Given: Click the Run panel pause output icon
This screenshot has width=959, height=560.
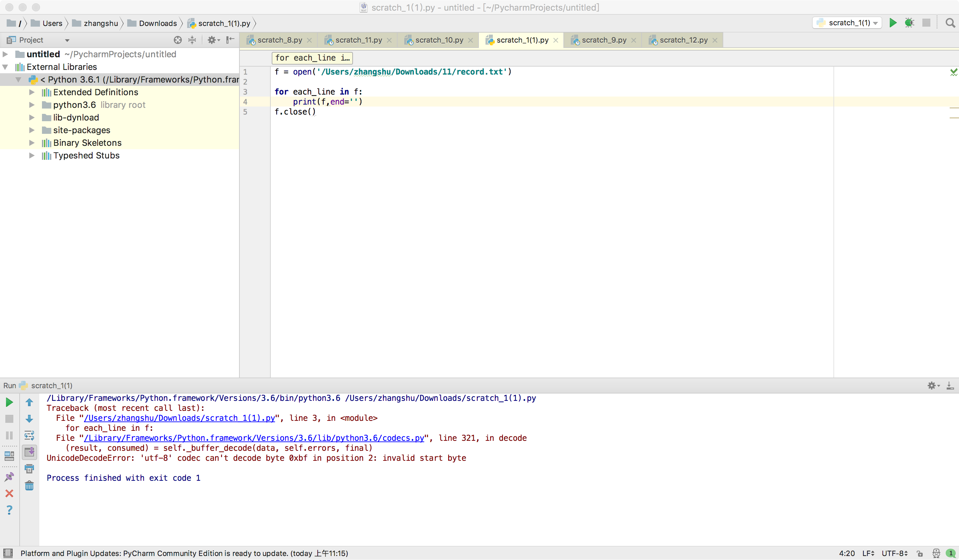Looking at the screenshot, I should (x=10, y=435).
